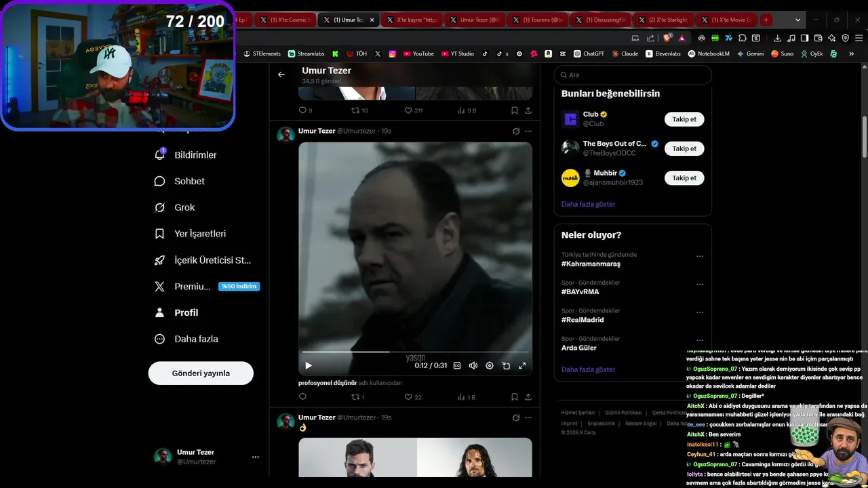The height and width of the screenshot is (488, 868).
Task: Switch to X'te Starlight browser tab
Action: click(663, 20)
